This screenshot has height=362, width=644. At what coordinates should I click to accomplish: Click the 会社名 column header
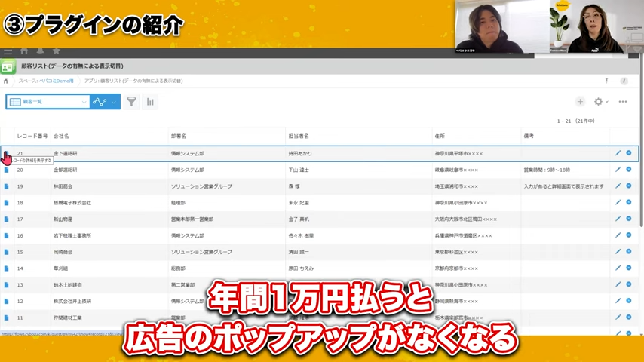point(61,136)
